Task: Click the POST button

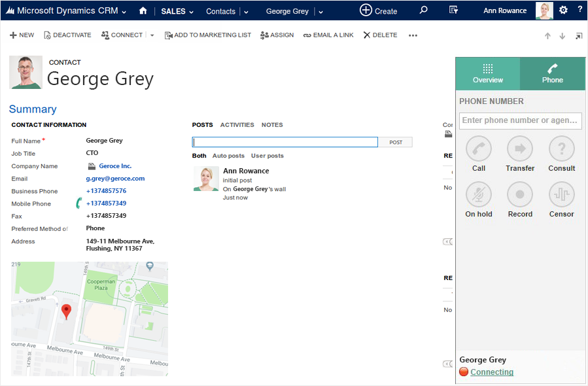Action: coord(396,142)
